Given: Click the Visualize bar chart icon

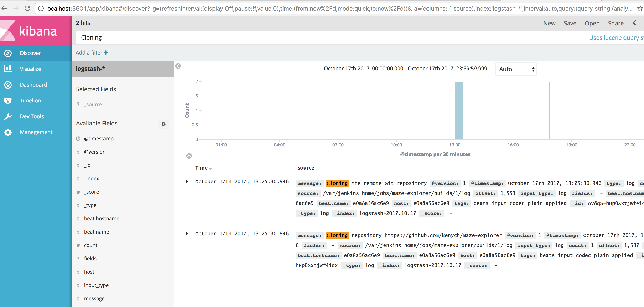Looking at the screenshot, I should tap(8, 69).
